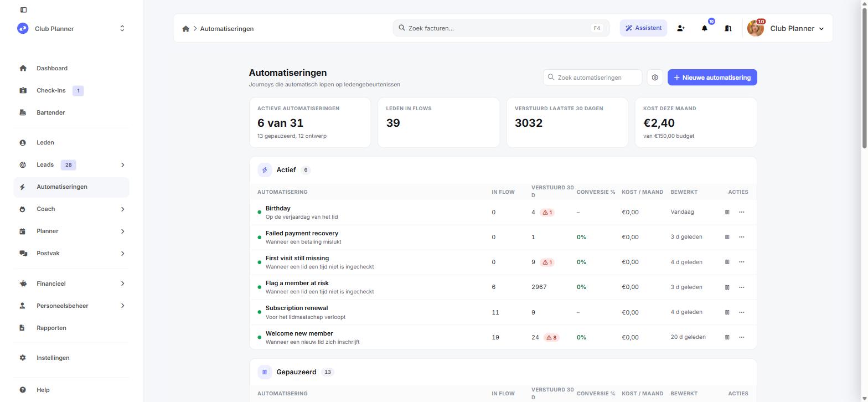This screenshot has height=402, width=868.
Task: Pause the Flag a member at risk automation
Action: coord(727,287)
